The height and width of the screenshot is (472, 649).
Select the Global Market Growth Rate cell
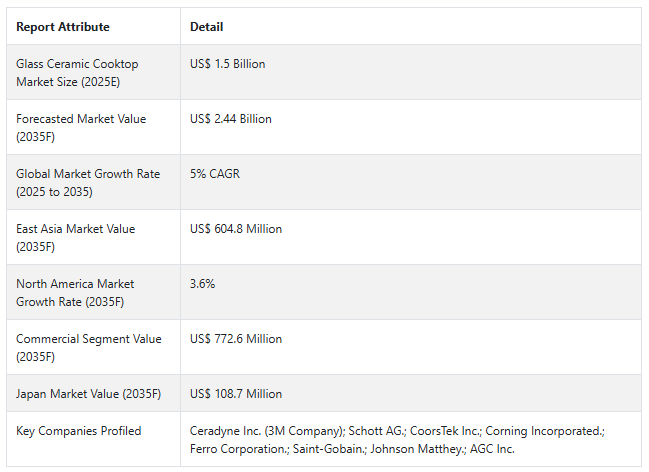point(88,182)
